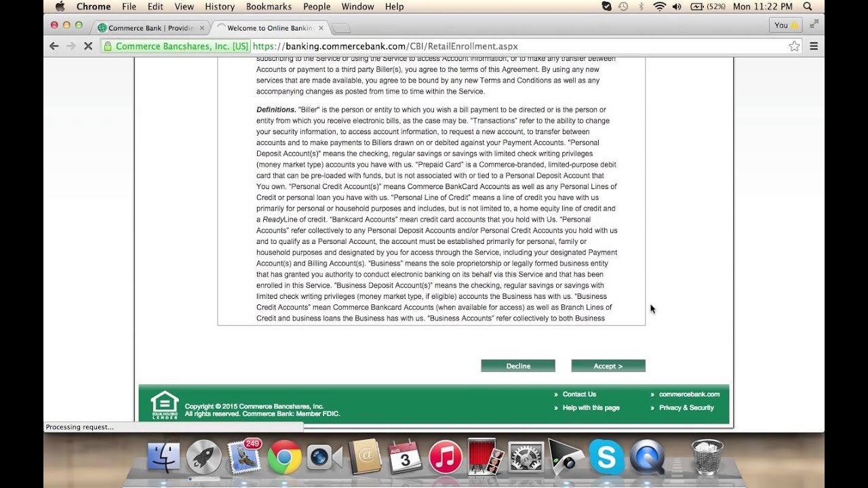Open the Contact Us link

click(x=579, y=394)
